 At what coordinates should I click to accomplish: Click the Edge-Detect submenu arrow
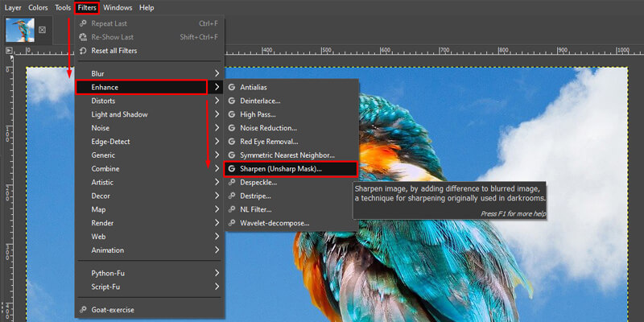tap(217, 142)
